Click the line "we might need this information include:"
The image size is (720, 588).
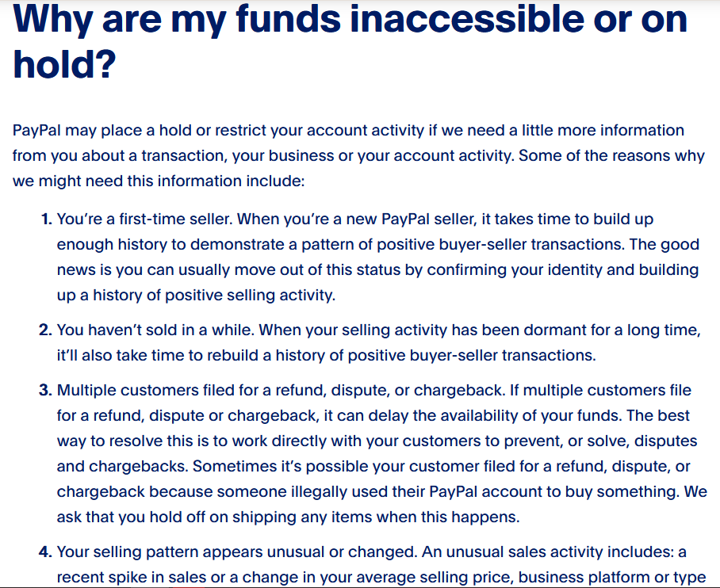point(159,181)
